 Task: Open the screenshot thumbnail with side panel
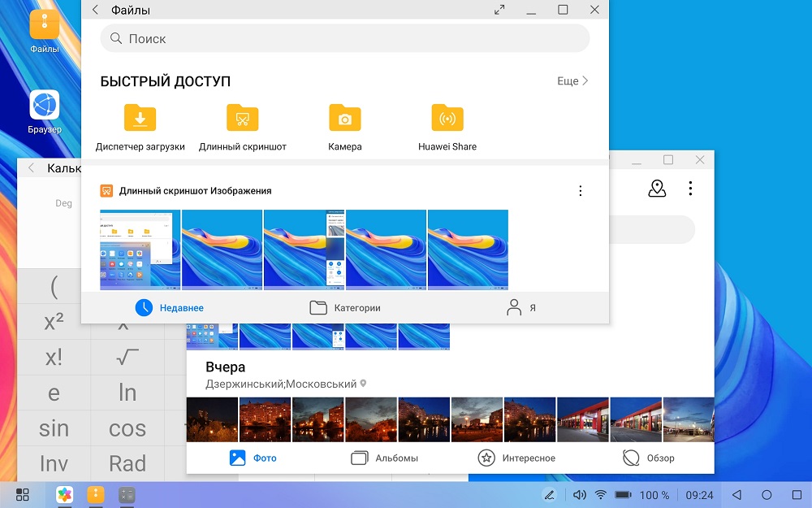304,250
